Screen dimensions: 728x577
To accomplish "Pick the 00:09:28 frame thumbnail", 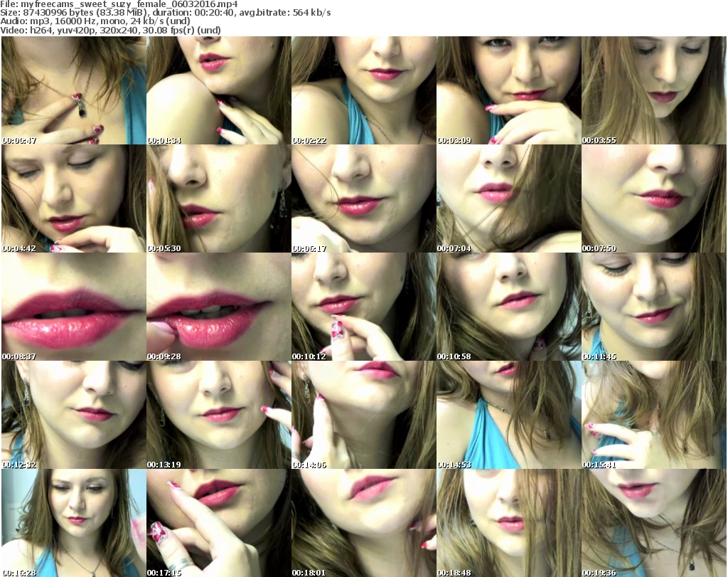I will click(219, 307).
